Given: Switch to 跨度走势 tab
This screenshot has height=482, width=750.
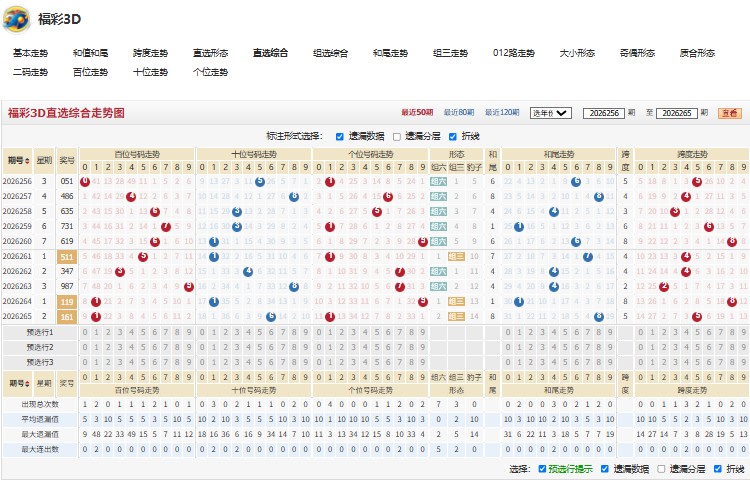Looking at the screenshot, I should point(151,53).
